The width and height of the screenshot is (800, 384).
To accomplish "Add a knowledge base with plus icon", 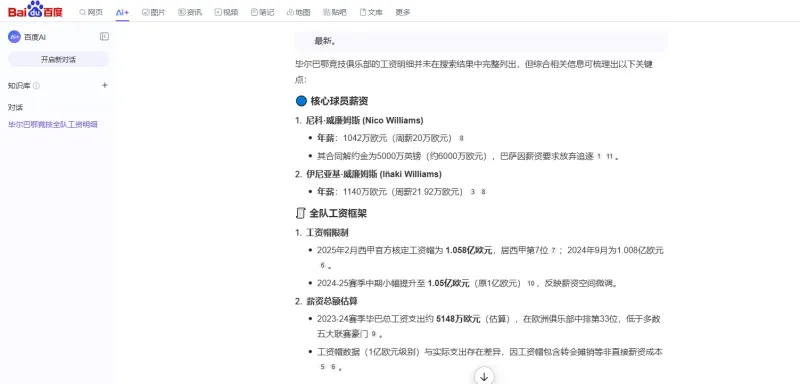I will (x=105, y=85).
